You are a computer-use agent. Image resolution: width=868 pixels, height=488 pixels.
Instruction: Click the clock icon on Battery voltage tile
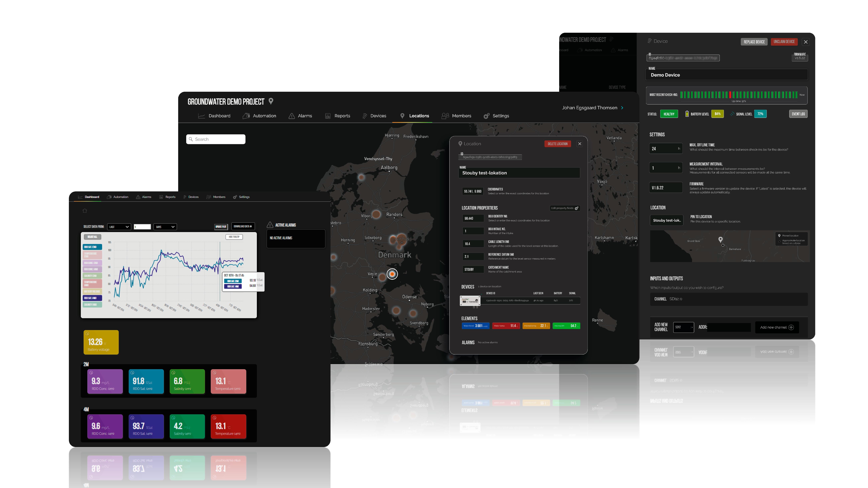pyautogui.click(x=87, y=334)
